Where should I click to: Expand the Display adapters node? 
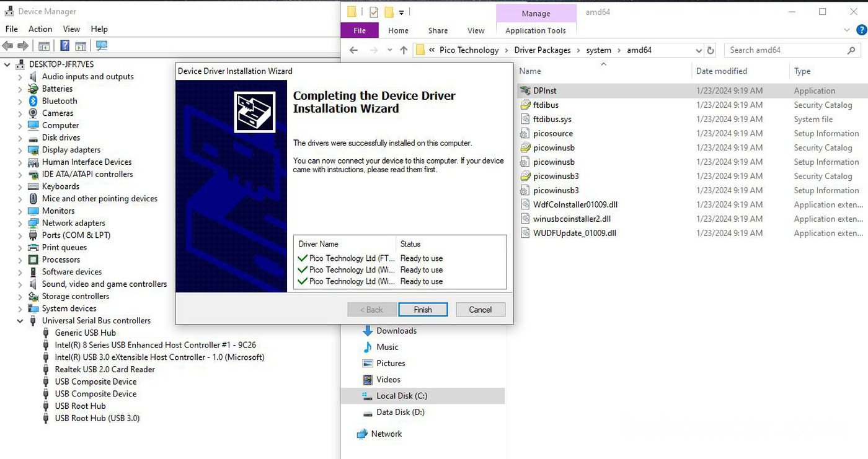pyautogui.click(x=20, y=150)
